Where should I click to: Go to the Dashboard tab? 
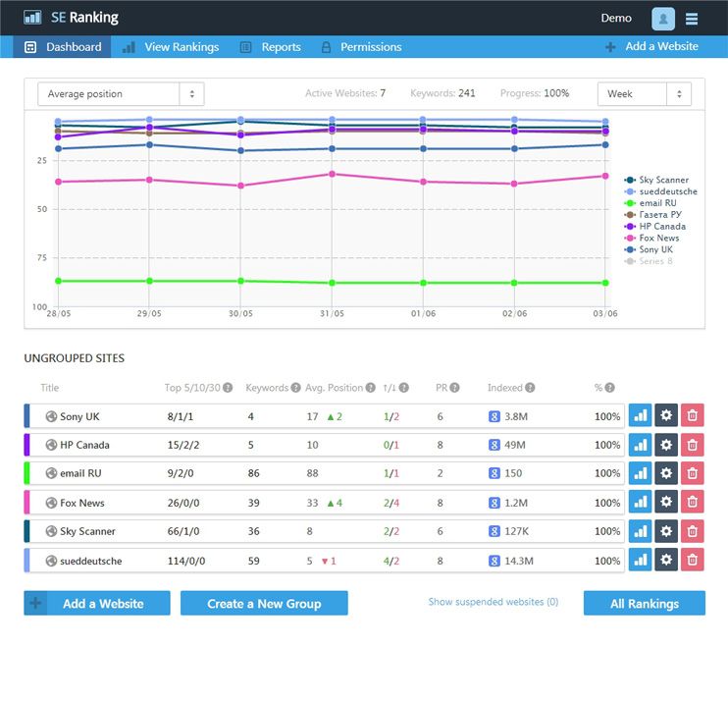62,47
